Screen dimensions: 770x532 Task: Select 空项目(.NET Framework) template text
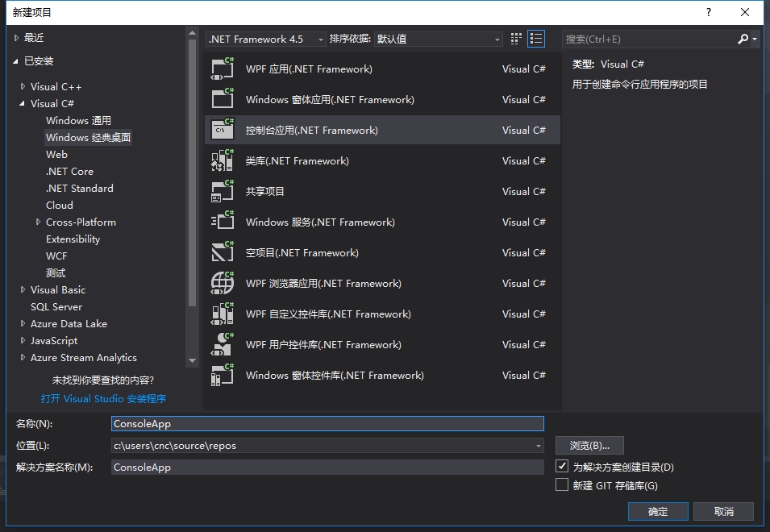[x=302, y=253]
